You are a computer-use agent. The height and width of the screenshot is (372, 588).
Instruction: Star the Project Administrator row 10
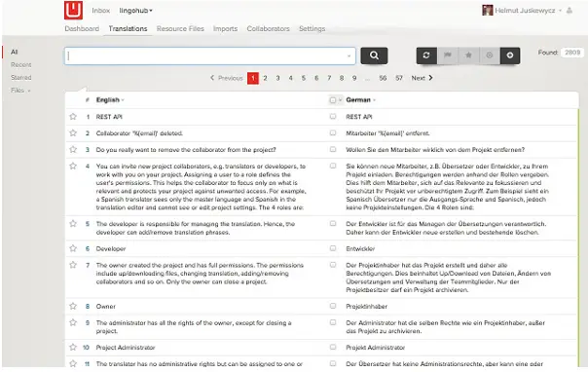coord(73,348)
